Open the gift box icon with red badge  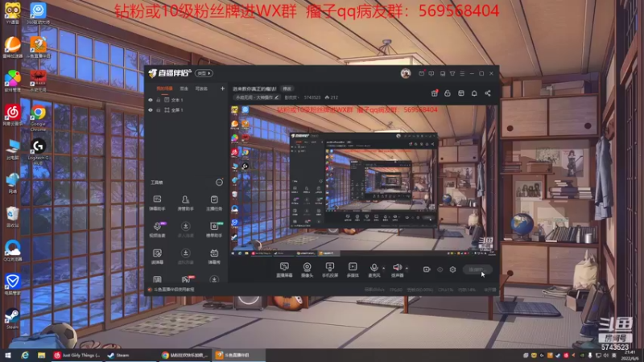[435, 93]
